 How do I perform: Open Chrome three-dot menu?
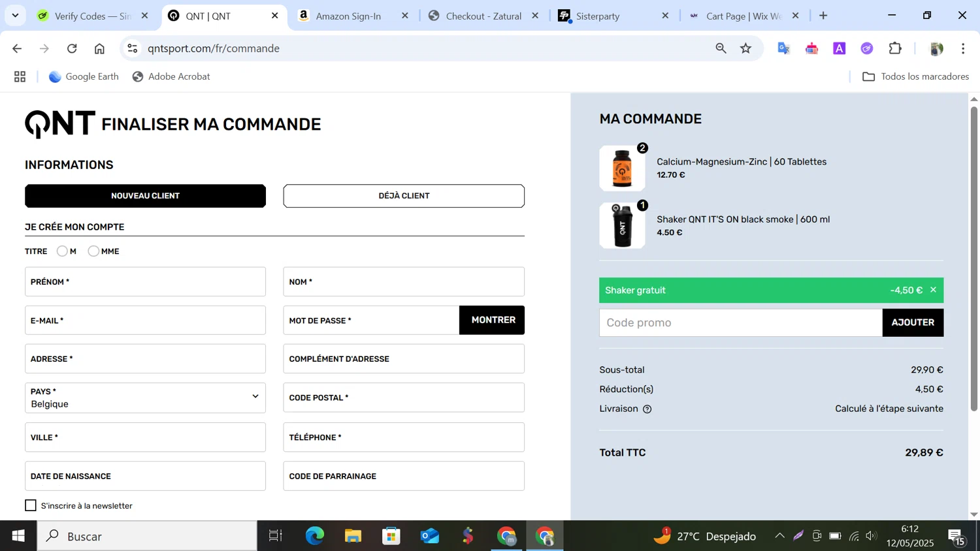[x=963, y=48]
